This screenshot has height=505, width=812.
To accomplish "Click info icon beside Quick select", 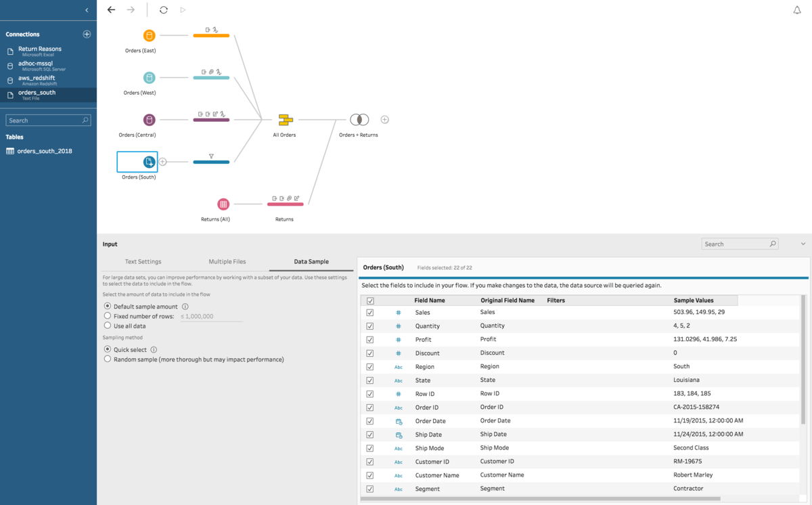I will pos(154,350).
